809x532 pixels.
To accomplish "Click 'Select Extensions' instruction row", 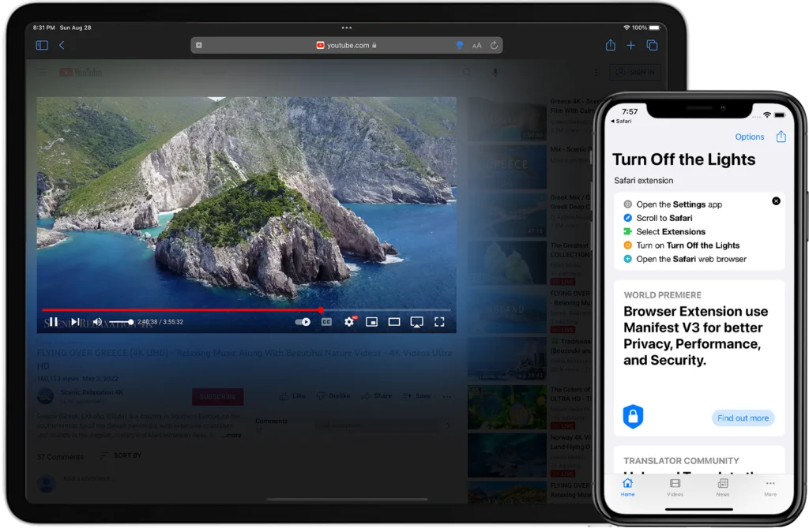I will pyautogui.click(x=664, y=232).
